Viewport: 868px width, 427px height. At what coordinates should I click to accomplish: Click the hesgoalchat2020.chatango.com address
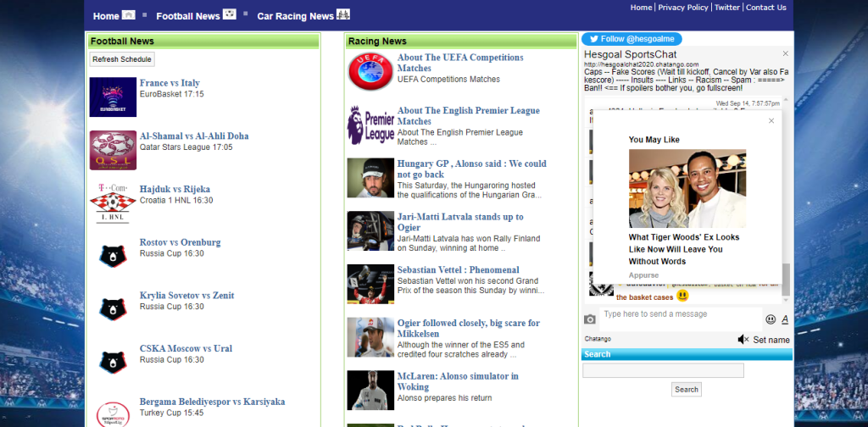[641, 64]
